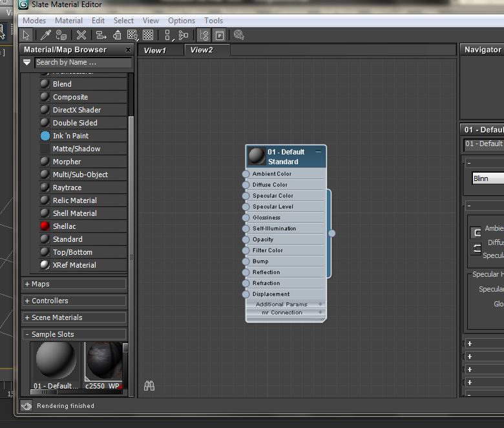Expand the Controllers group

(74, 301)
